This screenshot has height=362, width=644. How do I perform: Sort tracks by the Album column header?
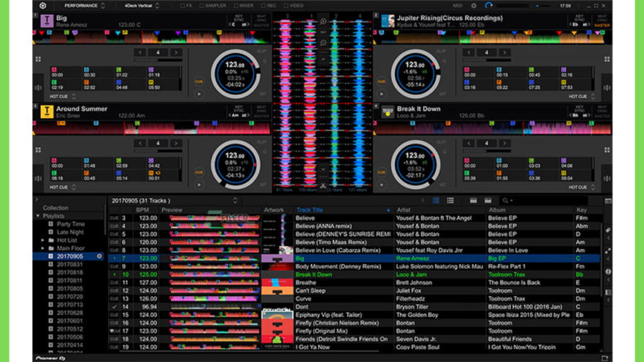coord(497,210)
